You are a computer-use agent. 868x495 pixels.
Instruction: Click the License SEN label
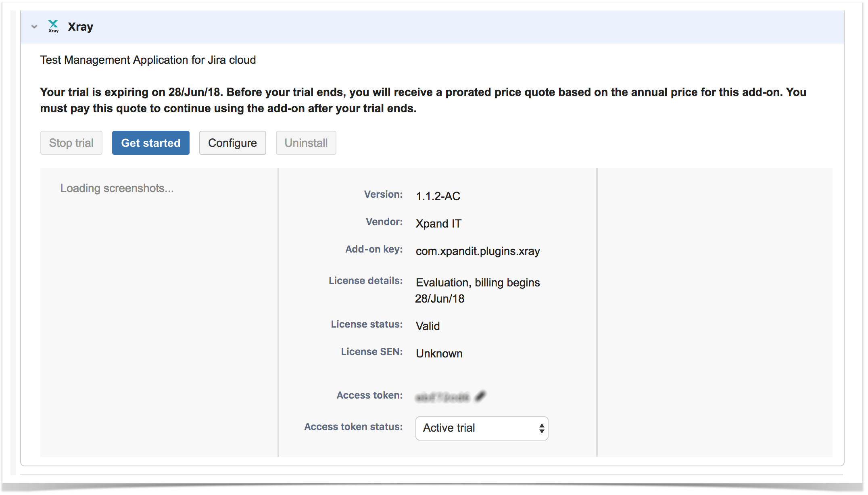click(371, 352)
